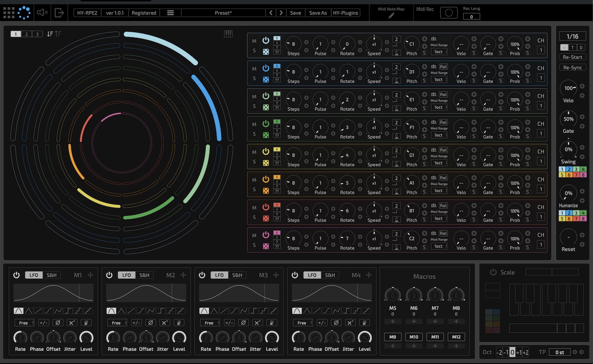This screenshot has width=593, height=364.
Task: Click the global Reset knob button
Action: [x=568, y=237]
